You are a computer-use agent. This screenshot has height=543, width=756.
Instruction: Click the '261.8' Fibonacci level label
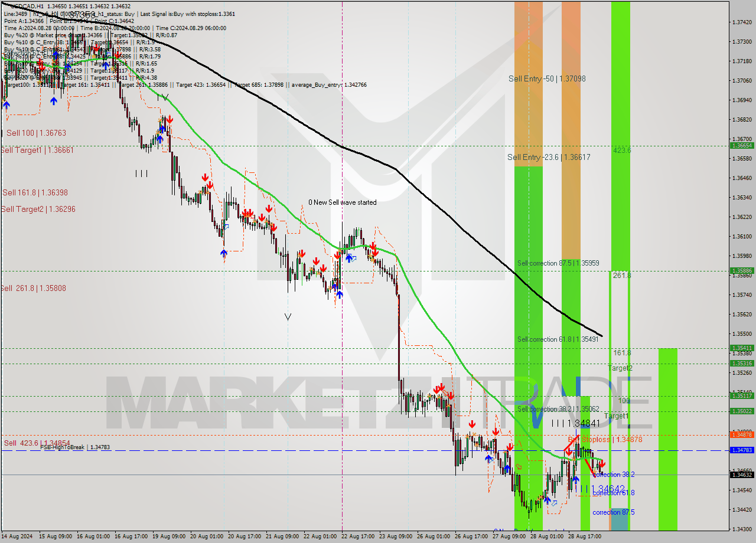point(622,276)
